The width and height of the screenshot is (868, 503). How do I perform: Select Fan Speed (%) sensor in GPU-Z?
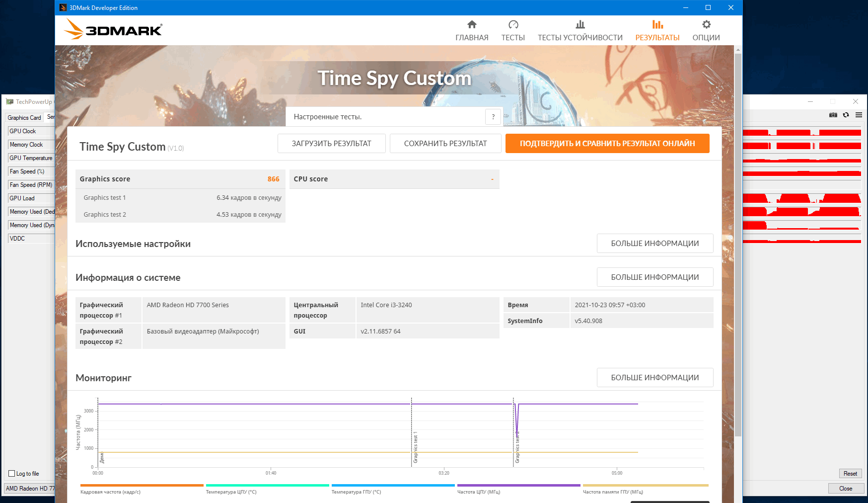pos(31,171)
